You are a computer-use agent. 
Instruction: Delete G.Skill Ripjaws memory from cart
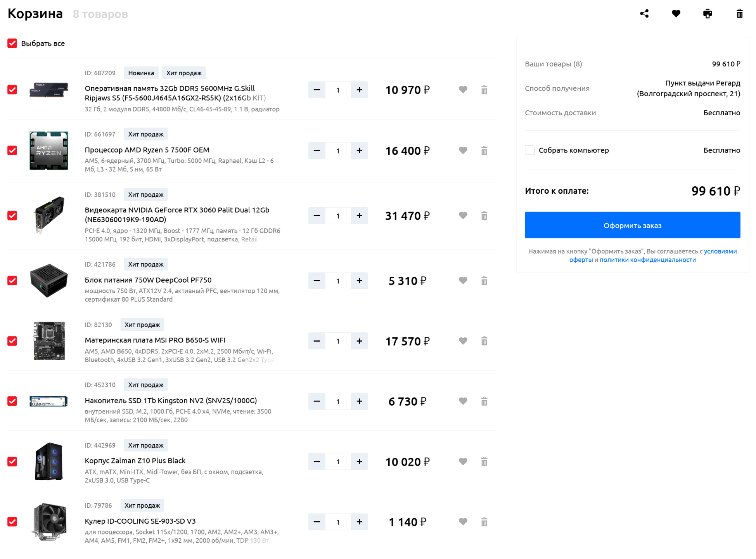484,90
